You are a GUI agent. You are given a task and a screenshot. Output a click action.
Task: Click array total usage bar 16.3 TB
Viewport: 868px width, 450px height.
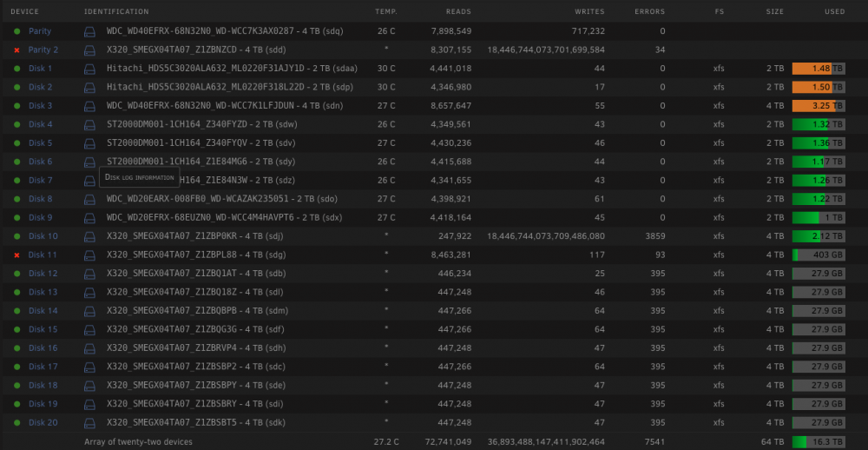coord(819,441)
